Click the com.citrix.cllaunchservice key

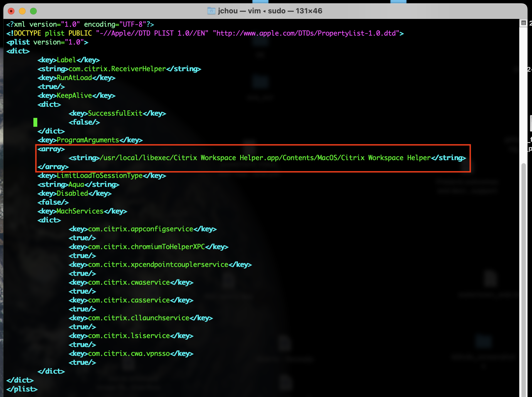coord(141,318)
